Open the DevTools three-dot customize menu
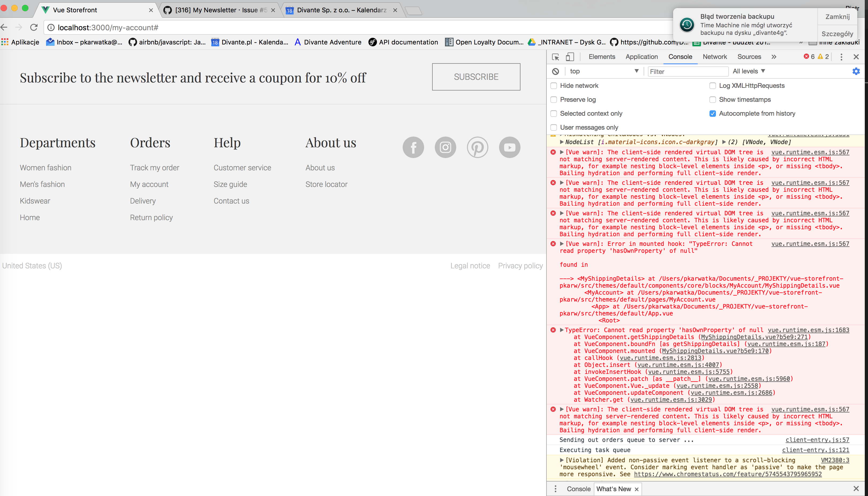 click(x=841, y=57)
